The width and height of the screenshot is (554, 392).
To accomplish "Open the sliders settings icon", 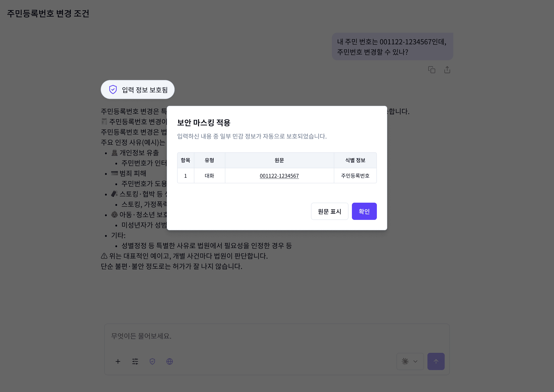I will (135, 361).
